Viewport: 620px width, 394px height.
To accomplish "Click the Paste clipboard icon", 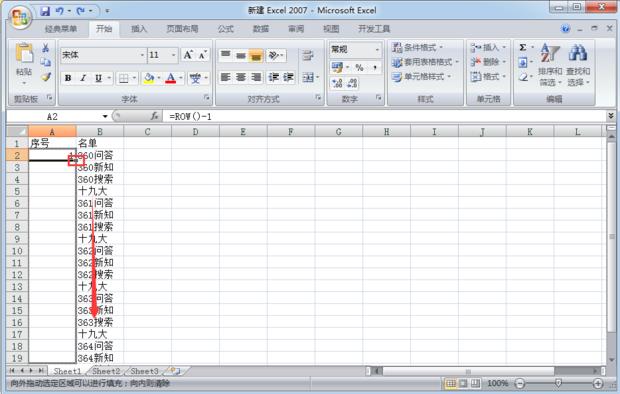I will (x=24, y=53).
